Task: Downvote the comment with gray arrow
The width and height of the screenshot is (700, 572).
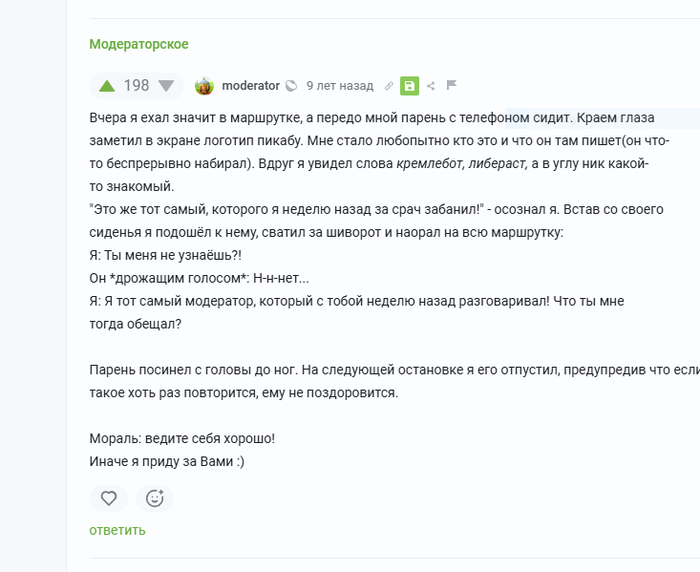Action: (166, 86)
